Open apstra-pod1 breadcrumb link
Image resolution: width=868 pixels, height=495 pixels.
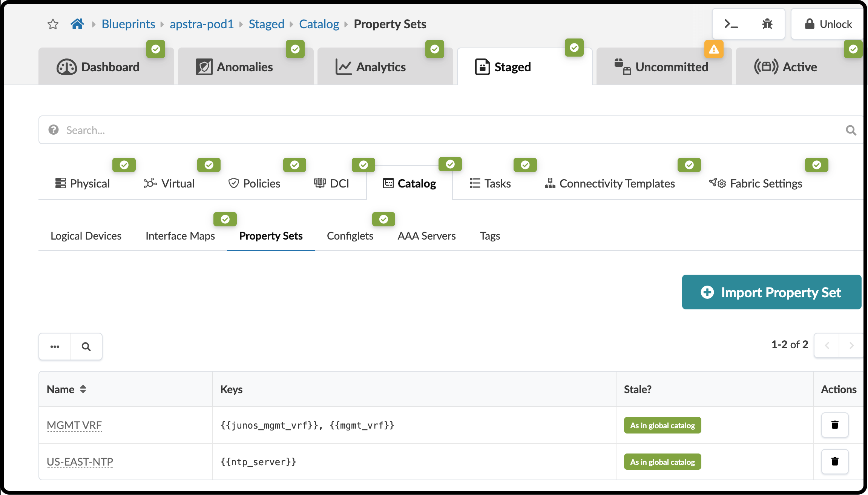pos(202,24)
